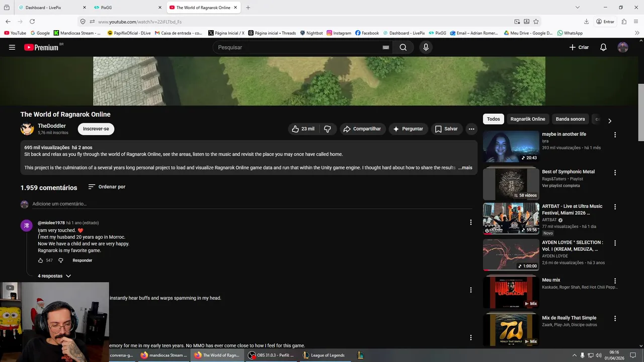The image size is (644, 362).
Task: Reload the page with refresh icon
Action: (x=32, y=22)
